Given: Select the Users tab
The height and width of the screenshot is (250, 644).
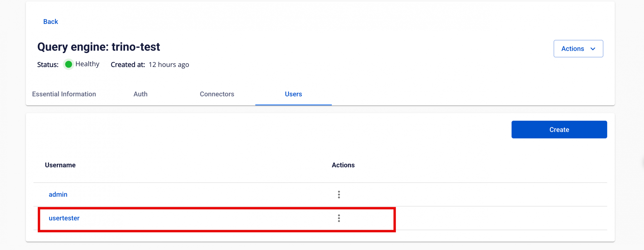Looking at the screenshot, I should (x=293, y=94).
